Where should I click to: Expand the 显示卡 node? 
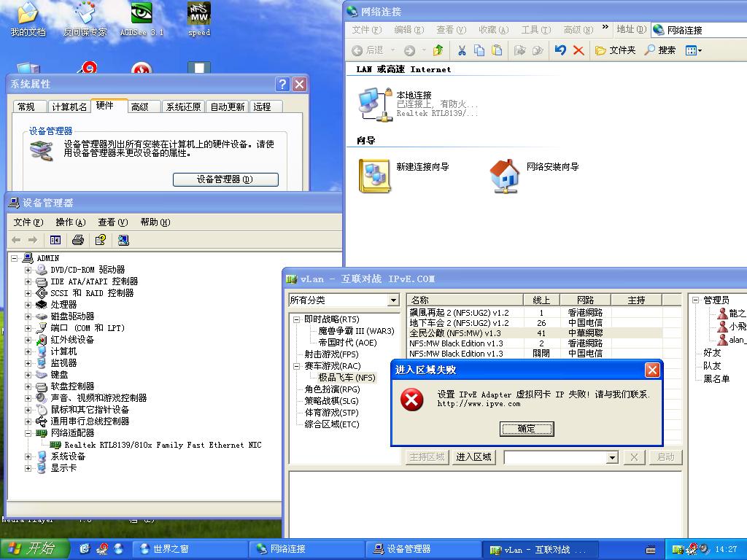[x=28, y=468]
